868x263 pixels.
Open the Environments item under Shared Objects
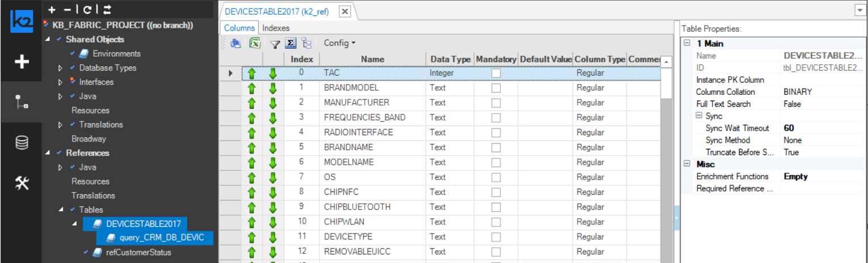pos(116,54)
